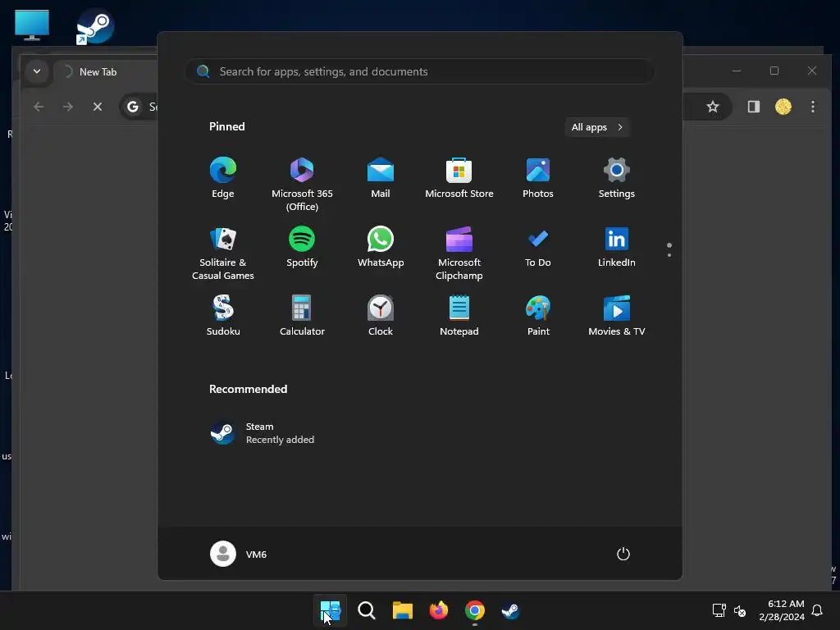Toggle Chrome side panel
Image resolution: width=840 pixels, height=630 pixels.
coord(754,107)
